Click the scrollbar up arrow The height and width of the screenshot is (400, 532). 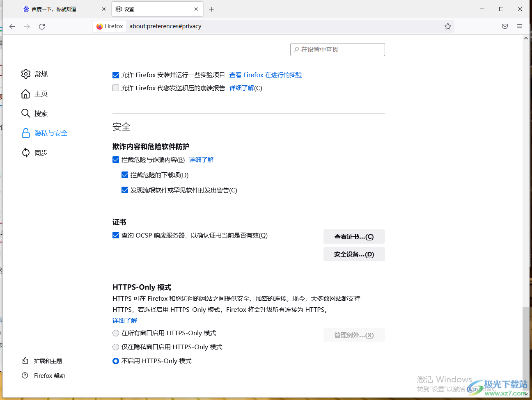click(x=526, y=38)
